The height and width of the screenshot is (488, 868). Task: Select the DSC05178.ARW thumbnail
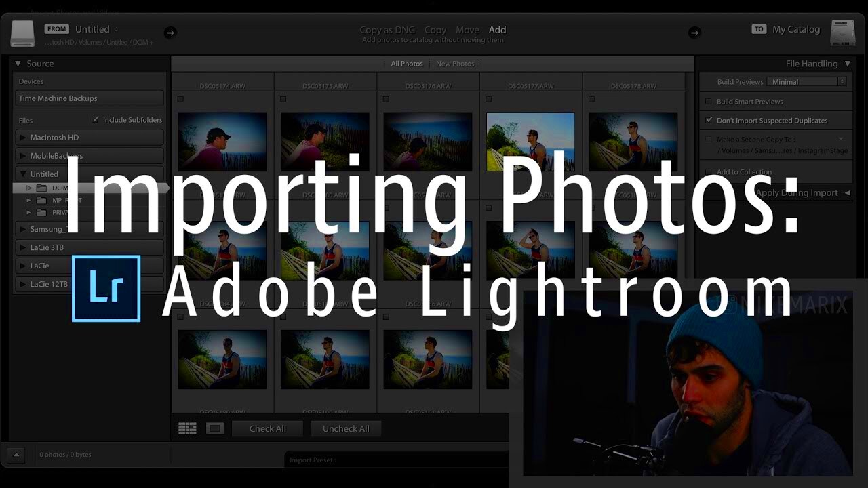tap(633, 141)
